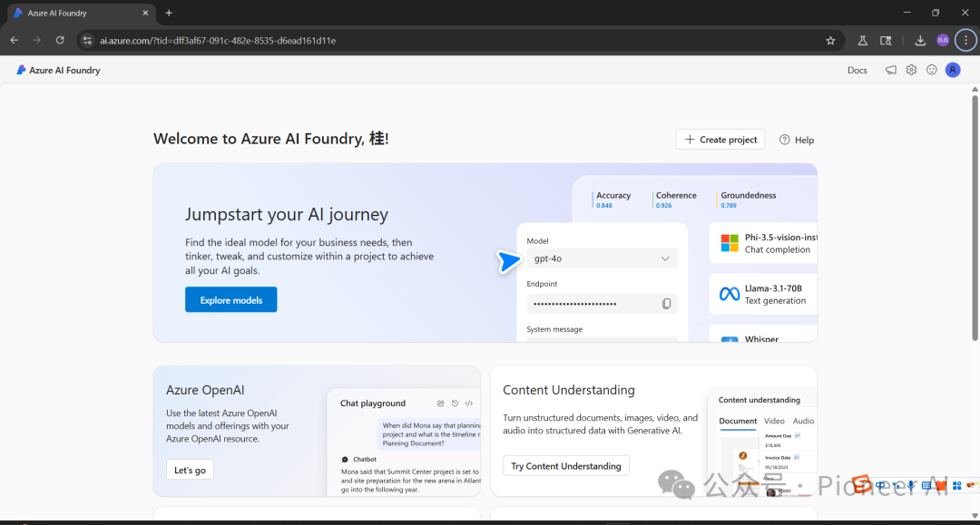Select the Video tab in Content understanding
The height and width of the screenshot is (525, 980).
pyautogui.click(x=774, y=421)
